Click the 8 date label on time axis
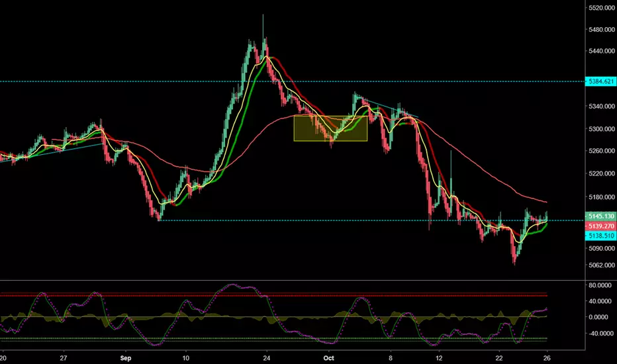617x364 pixels. tap(391, 358)
